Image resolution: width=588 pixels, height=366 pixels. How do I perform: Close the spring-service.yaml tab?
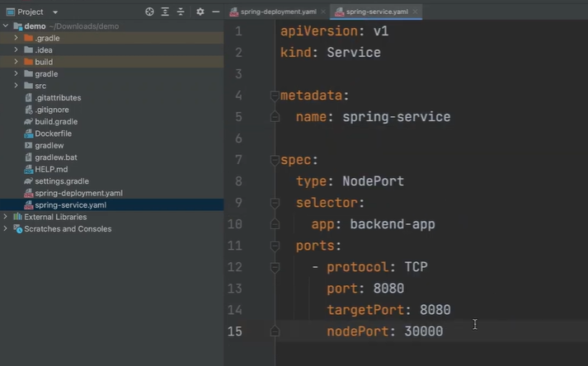pos(415,12)
